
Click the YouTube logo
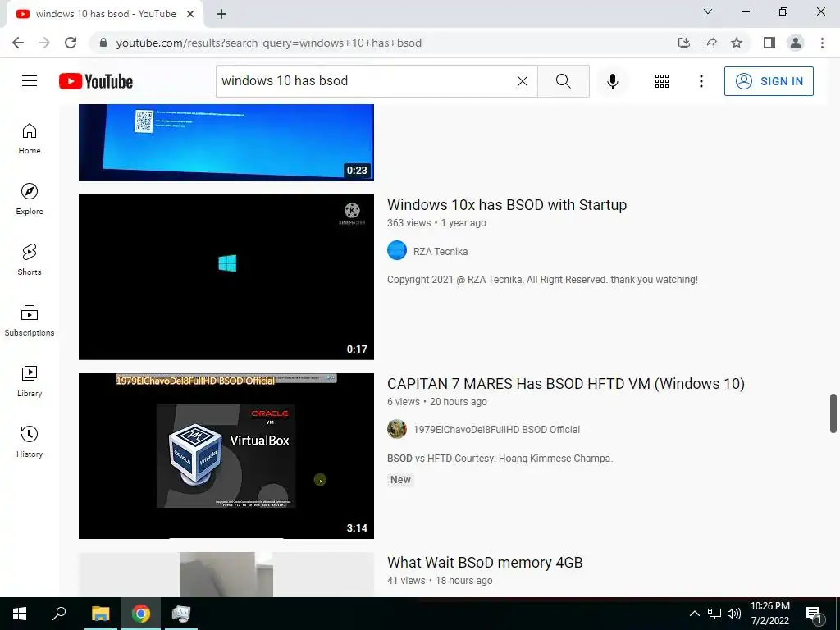point(96,81)
